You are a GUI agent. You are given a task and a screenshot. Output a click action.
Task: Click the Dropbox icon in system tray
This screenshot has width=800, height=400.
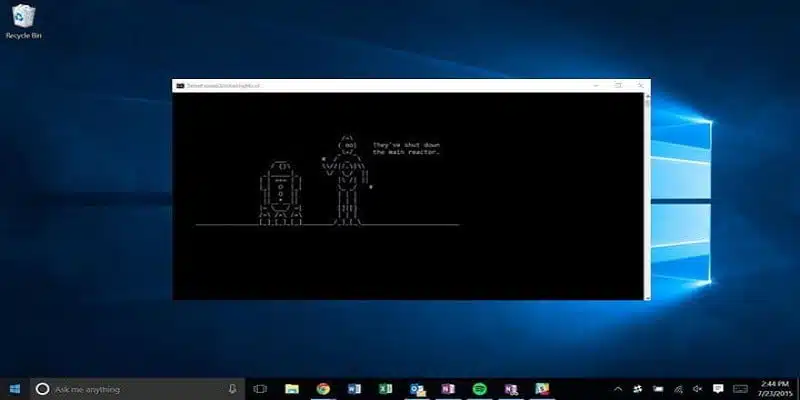tap(636, 388)
